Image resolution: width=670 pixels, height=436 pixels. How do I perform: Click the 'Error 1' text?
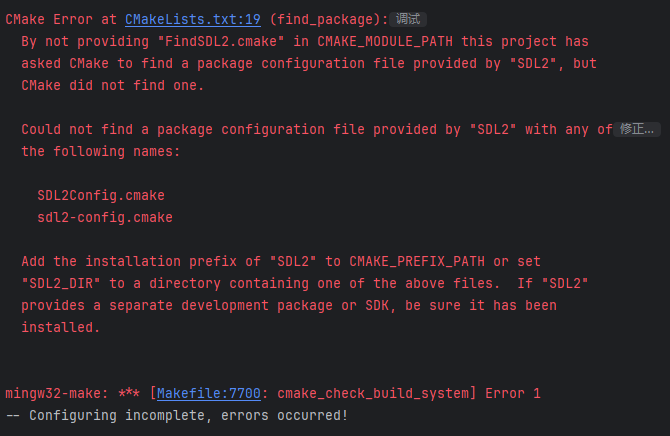coord(513,393)
